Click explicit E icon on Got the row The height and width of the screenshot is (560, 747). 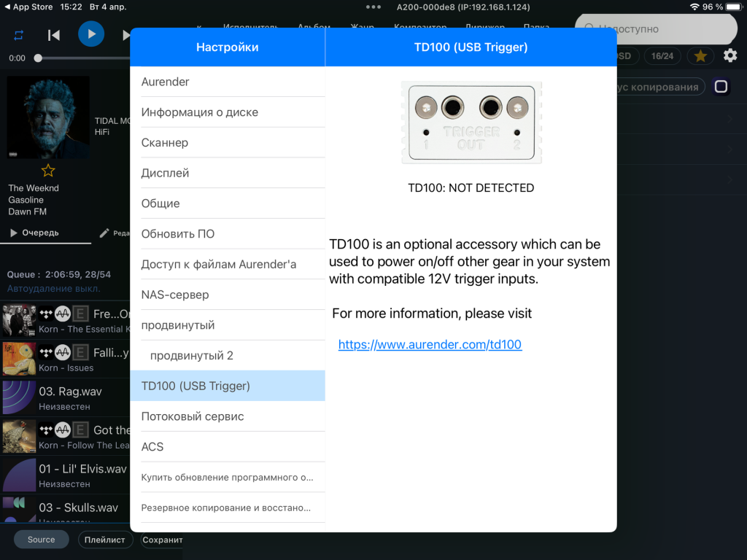(x=80, y=430)
